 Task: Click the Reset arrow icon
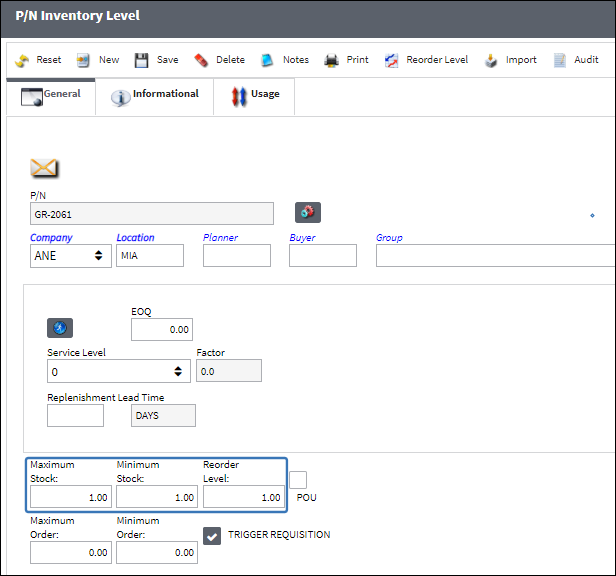point(22,61)
